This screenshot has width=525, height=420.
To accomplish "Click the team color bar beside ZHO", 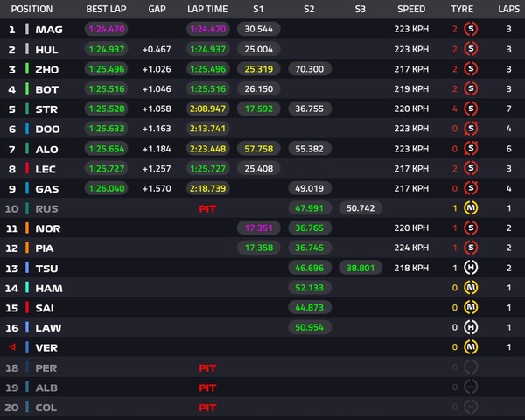I will tap(27, 69).
